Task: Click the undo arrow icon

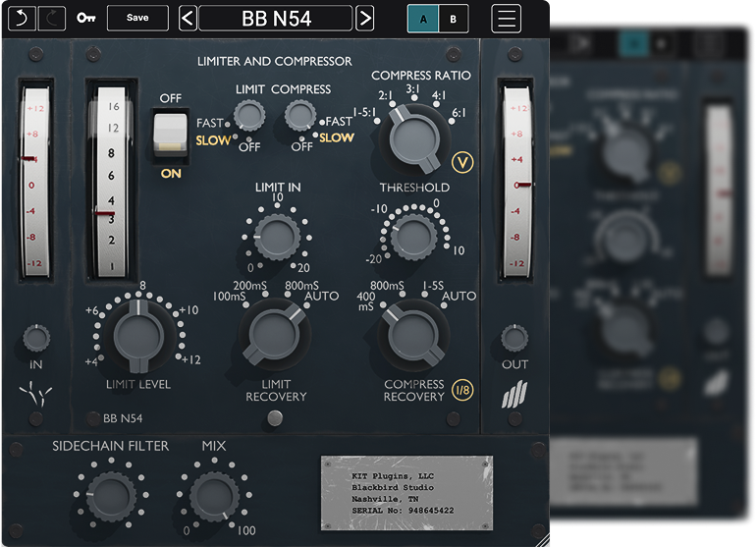Action: (21, 18)
